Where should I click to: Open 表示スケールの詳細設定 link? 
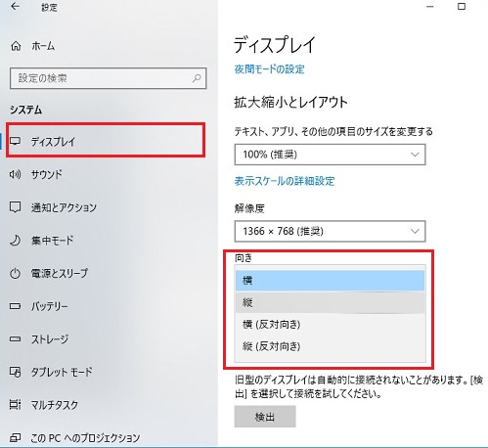coord(285,181)
